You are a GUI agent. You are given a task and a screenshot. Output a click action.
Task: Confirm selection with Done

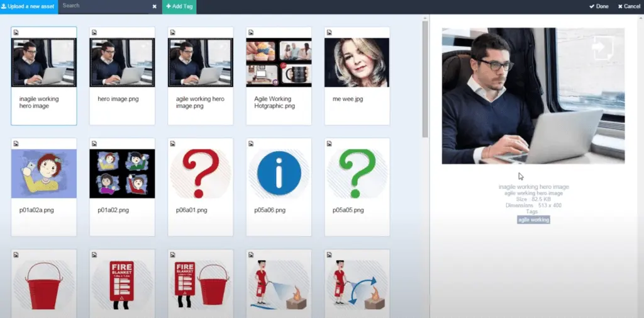click(x=599, y=6)
